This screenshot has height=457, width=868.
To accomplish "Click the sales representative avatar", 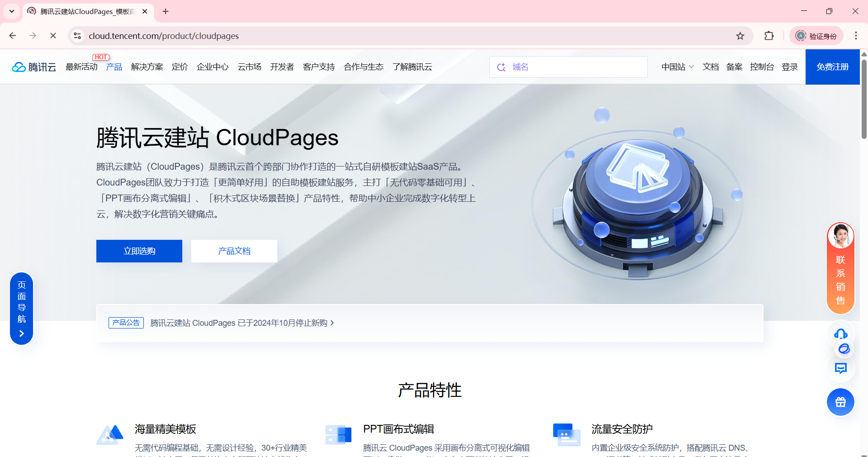I will [840, 236].
